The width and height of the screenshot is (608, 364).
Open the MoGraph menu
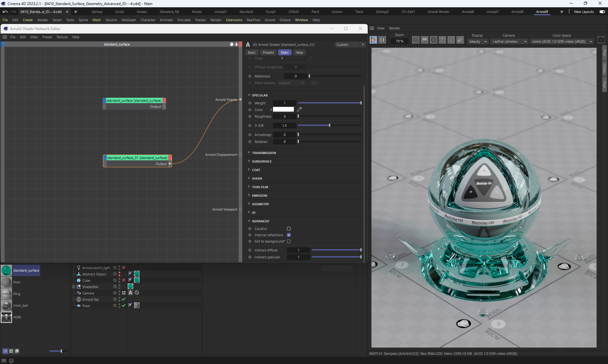129,20
